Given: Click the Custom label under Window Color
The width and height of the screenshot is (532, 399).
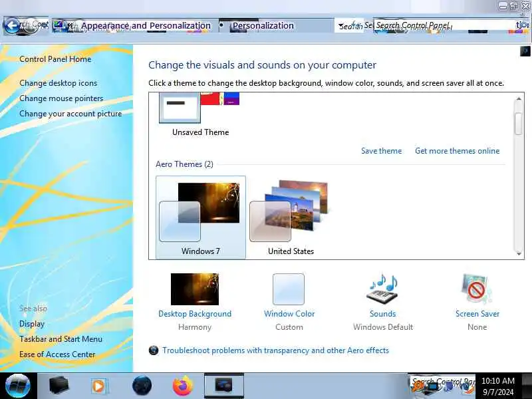Looking at the screenshot, I should (289, 327).
